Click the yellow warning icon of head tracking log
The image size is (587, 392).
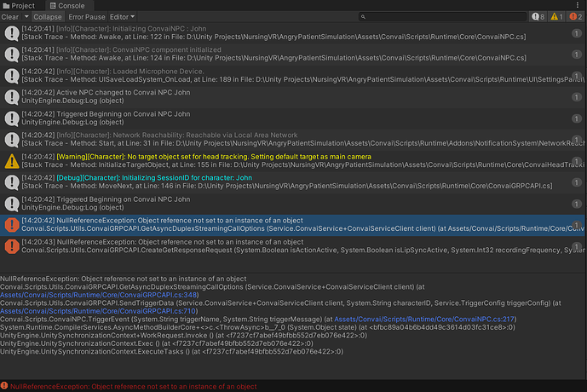point(12,161)
